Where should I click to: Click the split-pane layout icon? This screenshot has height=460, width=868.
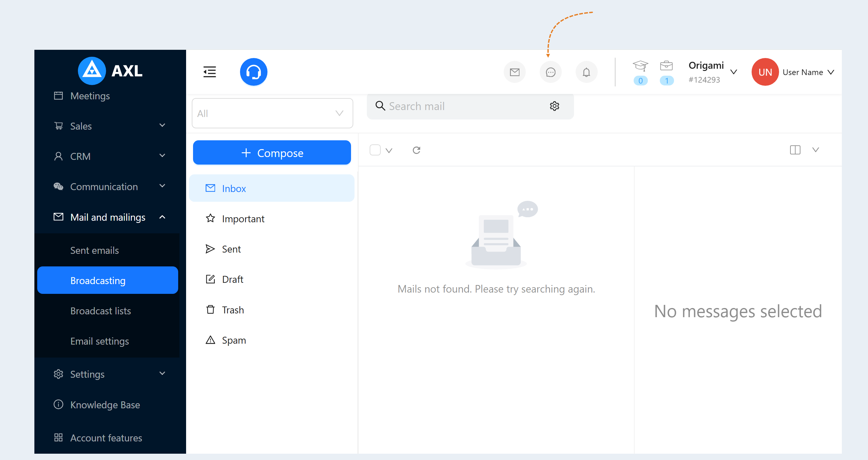coord(795,150)
